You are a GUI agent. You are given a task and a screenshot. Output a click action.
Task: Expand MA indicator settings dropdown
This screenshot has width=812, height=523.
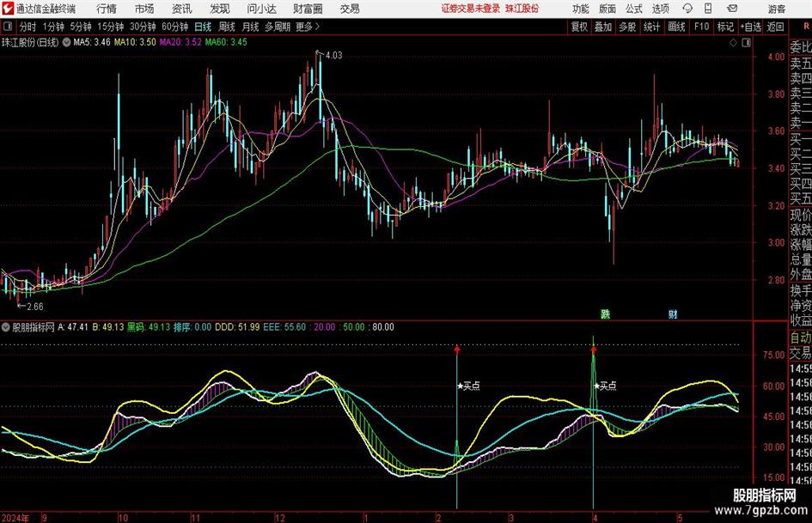[66, 41]
